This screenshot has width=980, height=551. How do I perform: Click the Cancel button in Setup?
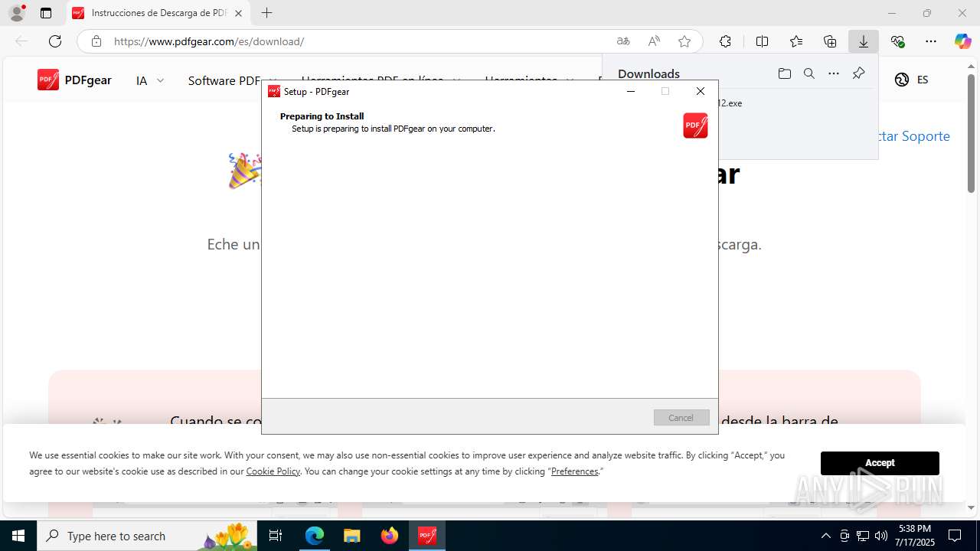[681, 418]
